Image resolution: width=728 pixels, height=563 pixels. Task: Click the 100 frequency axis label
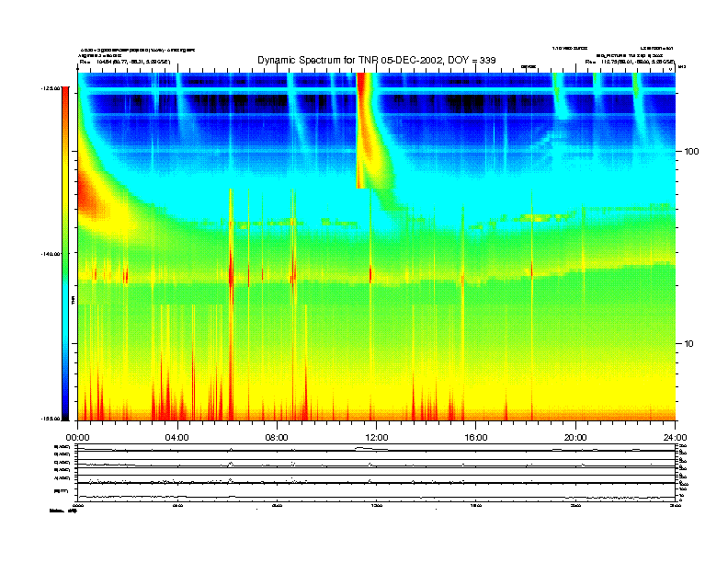pyautogui.click(x=691, y=152)
